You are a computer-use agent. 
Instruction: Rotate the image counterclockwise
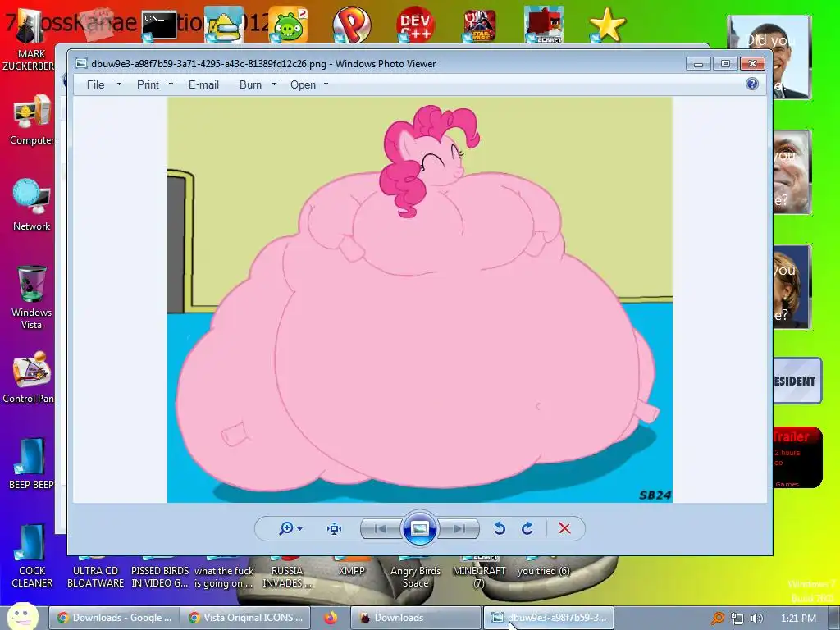point(500,529)
